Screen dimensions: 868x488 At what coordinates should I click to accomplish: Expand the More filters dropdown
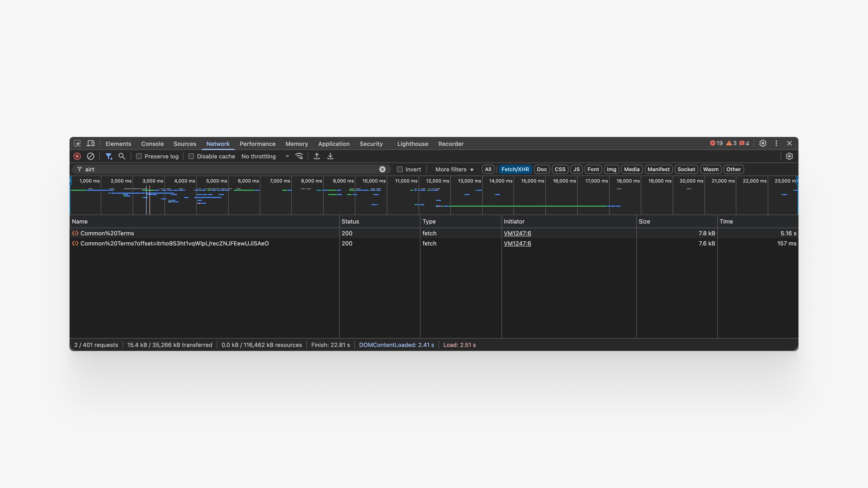pyautogui.click(x=454, y=169)
